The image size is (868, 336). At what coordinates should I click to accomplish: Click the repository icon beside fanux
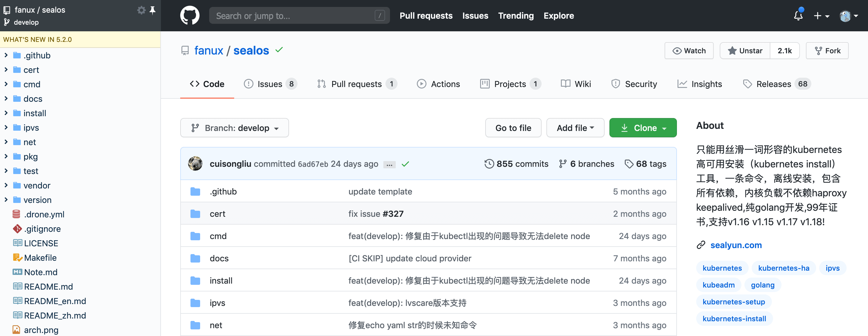[185, 51]
